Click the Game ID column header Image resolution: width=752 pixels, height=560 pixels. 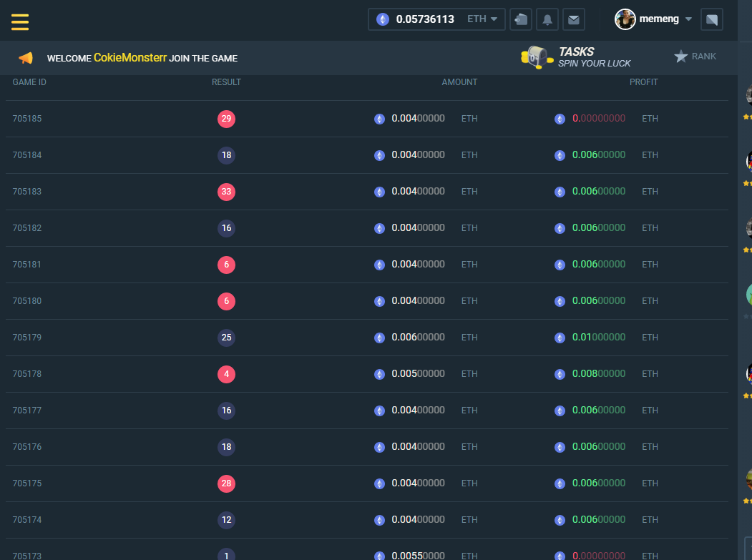[29, 82]
